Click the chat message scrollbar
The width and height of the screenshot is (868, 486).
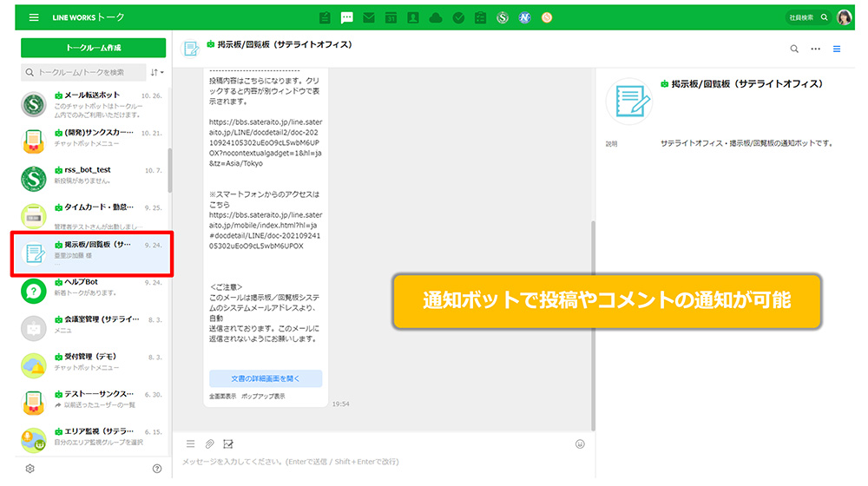click(594, 326)
